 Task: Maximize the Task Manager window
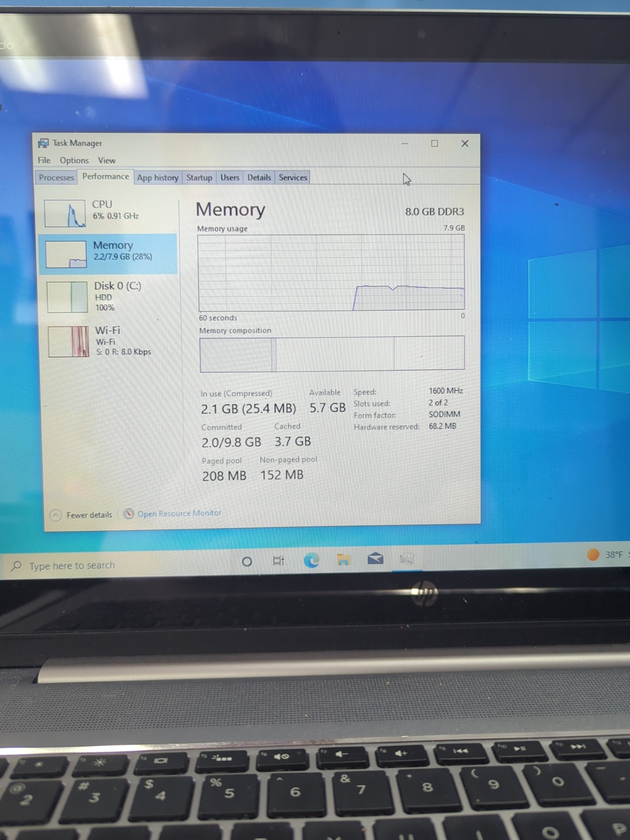pyautogui.click(x=435, y=143)
